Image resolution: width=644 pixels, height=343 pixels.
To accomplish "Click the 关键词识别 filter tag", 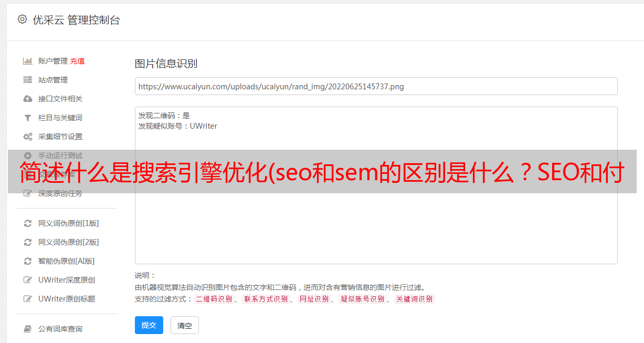I will point(415,299).
